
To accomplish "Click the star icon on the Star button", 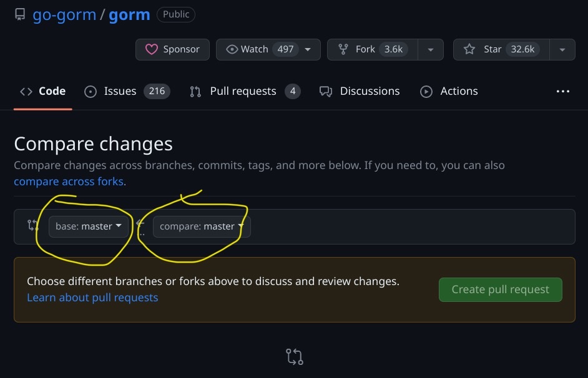I will click(469, 49).
